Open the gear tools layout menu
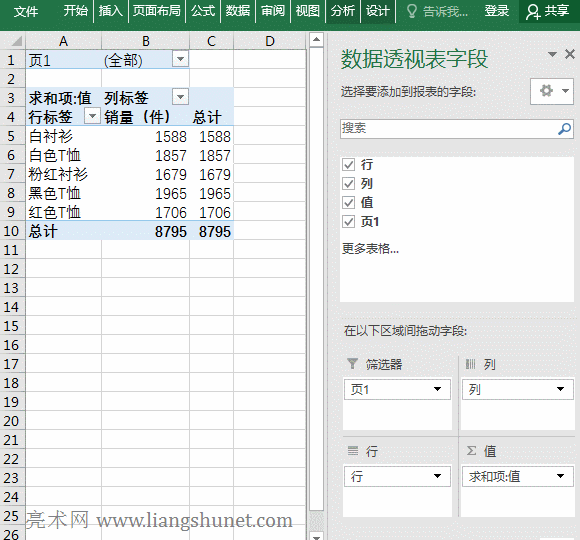 pos(552,91)
